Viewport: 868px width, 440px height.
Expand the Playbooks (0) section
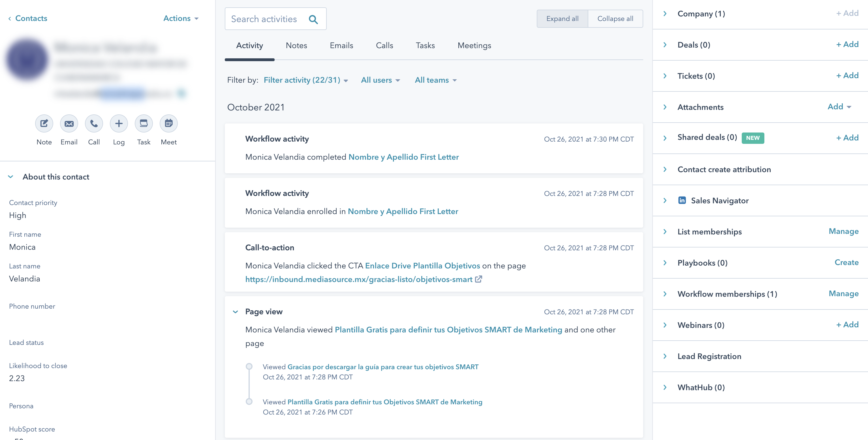665,263
